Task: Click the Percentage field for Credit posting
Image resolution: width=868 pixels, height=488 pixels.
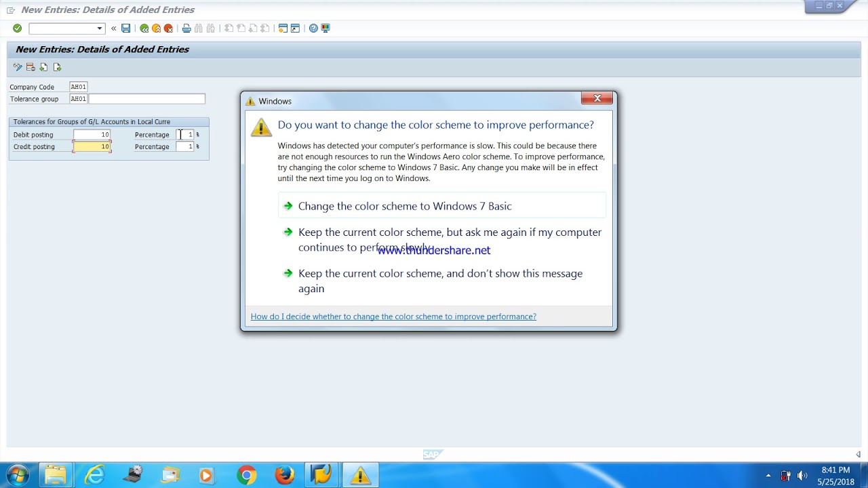Action: pyautogui.click(x=185, y=146)
